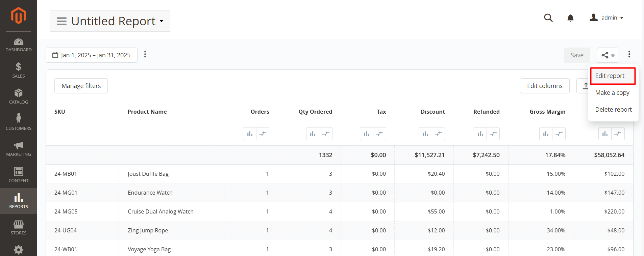The height and width of the screenshot is (256, 644).
Task: Open the Magento logo home link
Action: coord(18,16)
